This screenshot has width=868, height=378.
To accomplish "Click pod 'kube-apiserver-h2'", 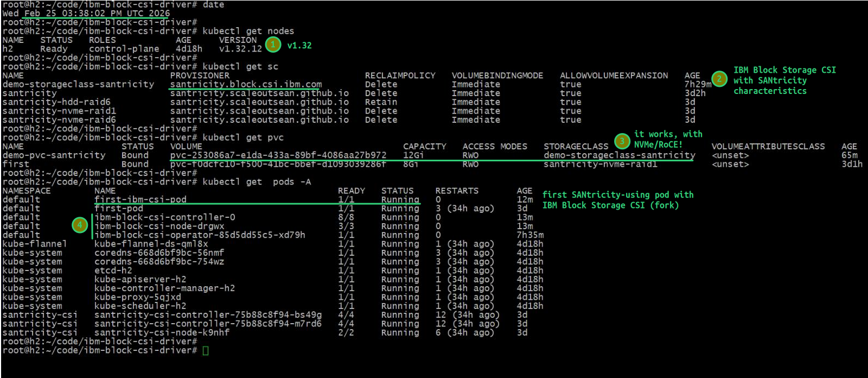I will tap(141, 279).
